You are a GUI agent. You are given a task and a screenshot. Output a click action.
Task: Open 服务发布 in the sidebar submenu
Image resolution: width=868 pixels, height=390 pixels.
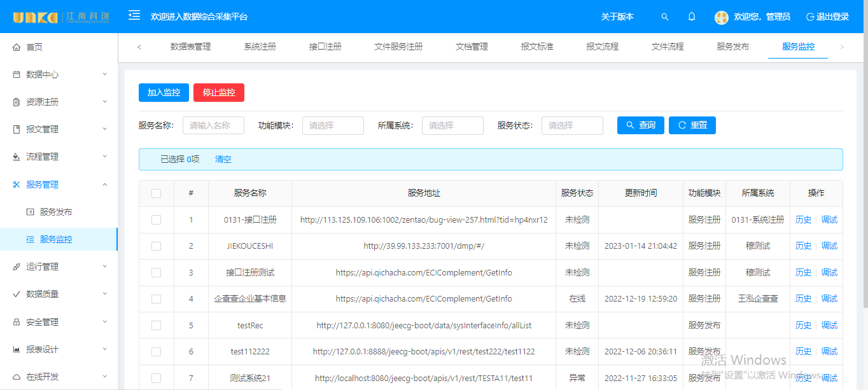coord(56,212)
